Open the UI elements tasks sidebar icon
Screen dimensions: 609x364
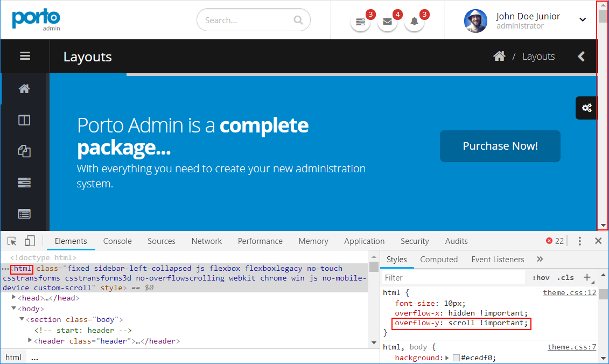(x=24, y=183)
